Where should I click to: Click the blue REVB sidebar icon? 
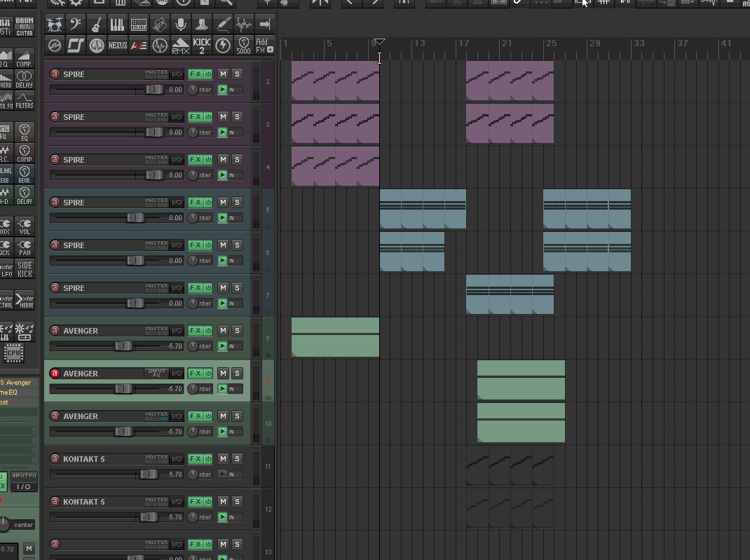tap(25, 175)
